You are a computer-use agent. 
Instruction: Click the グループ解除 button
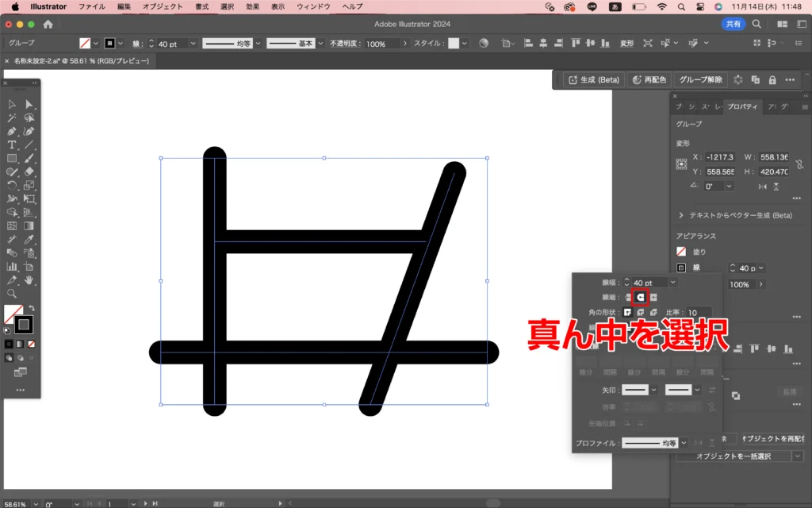point(701,79)
